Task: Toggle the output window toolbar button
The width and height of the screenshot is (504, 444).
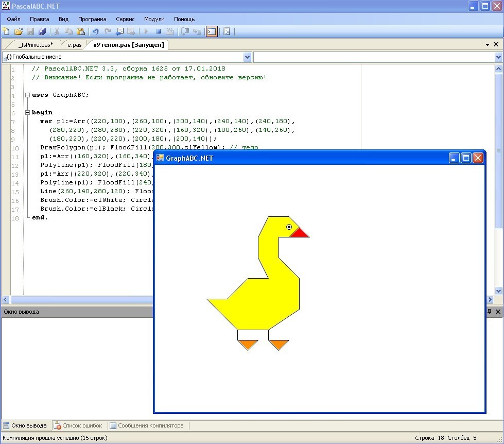Action: pos(212,31)
